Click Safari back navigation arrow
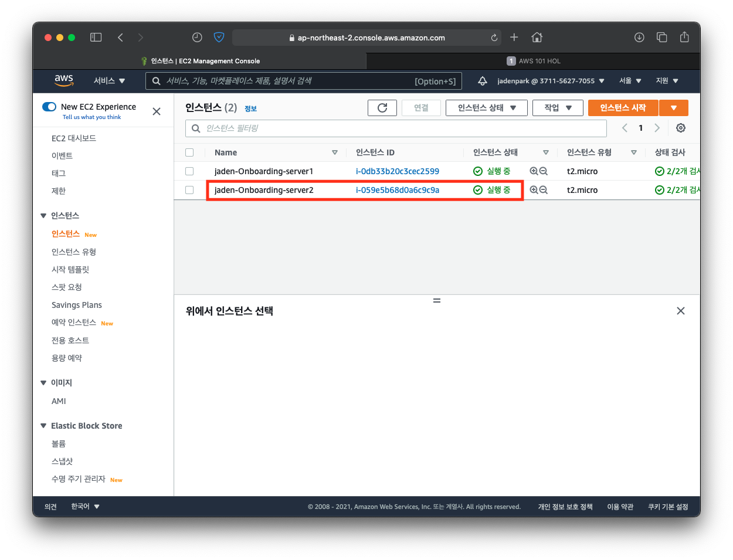Screen dimensions: 733x560 (120, 38)
